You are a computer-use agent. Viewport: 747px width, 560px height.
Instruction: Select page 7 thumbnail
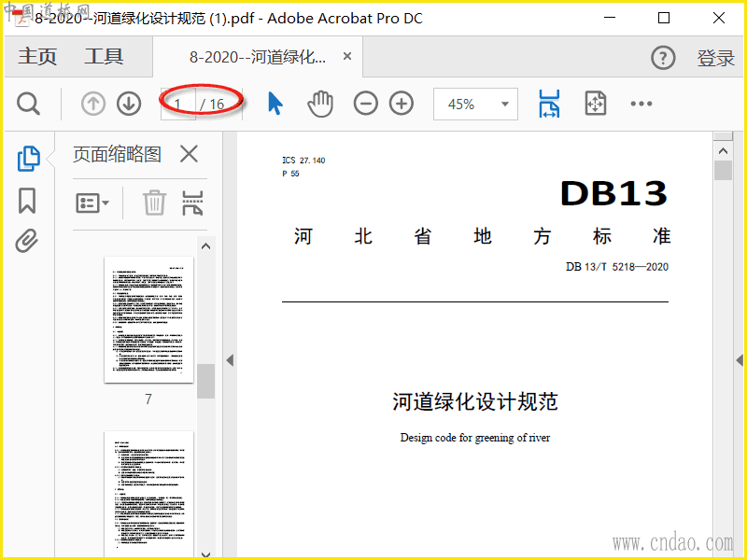(x=148, y=319)
